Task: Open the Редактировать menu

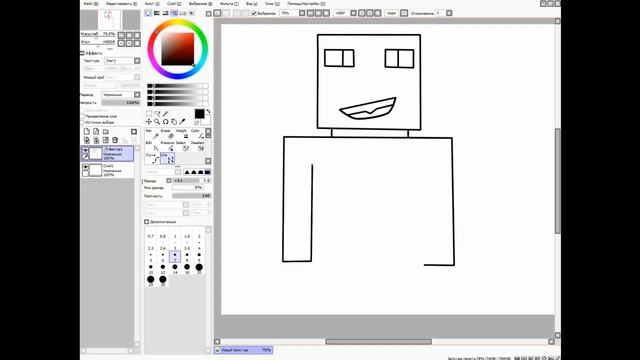Action: 121,4
